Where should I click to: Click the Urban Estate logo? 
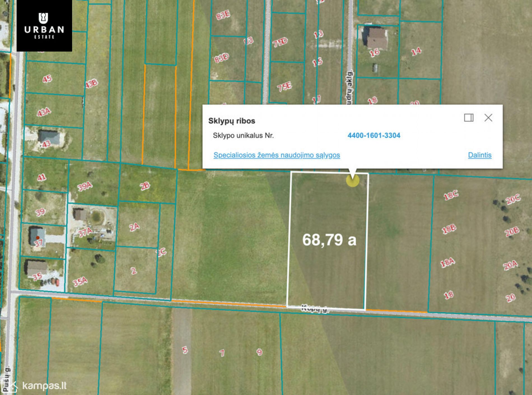pos(44,26)
